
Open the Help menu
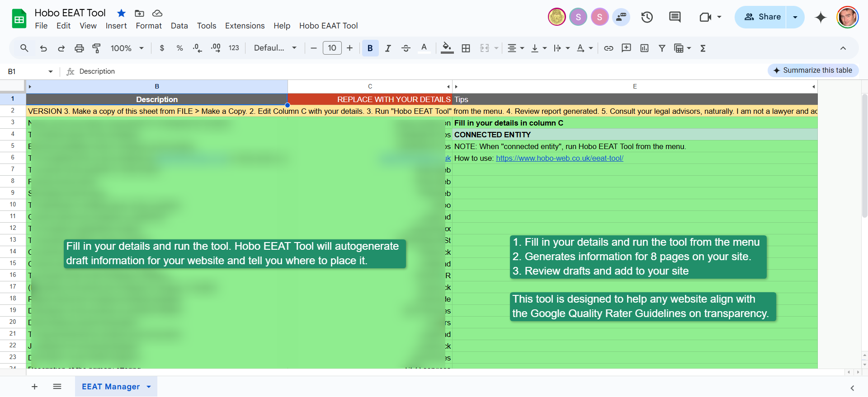click(x=282, y=26)
